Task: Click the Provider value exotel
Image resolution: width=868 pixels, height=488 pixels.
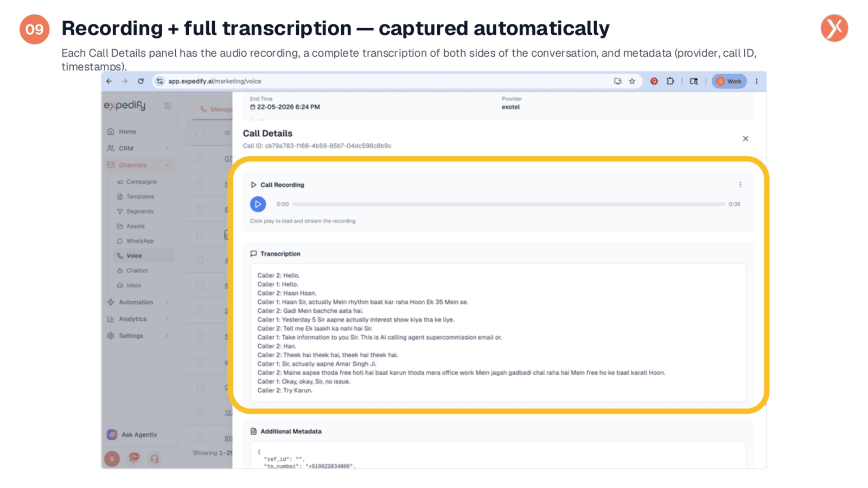Action: (x=510, y=107)
